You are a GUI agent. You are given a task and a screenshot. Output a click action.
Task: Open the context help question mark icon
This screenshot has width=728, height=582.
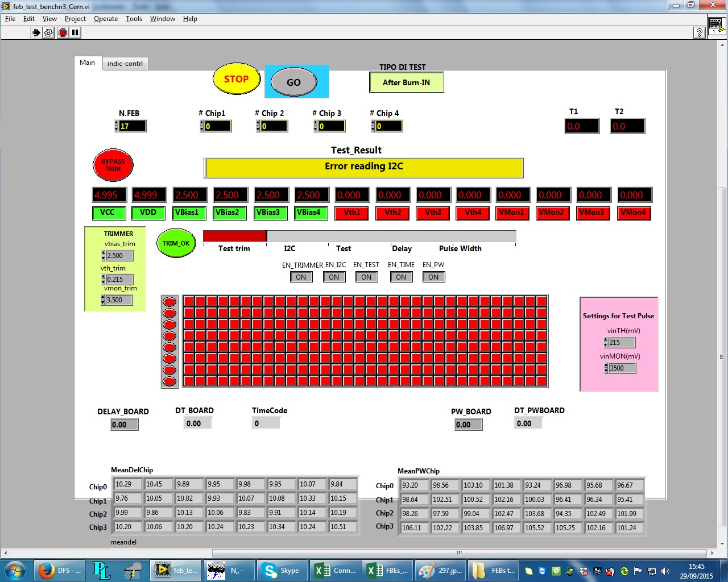[700, 33]
